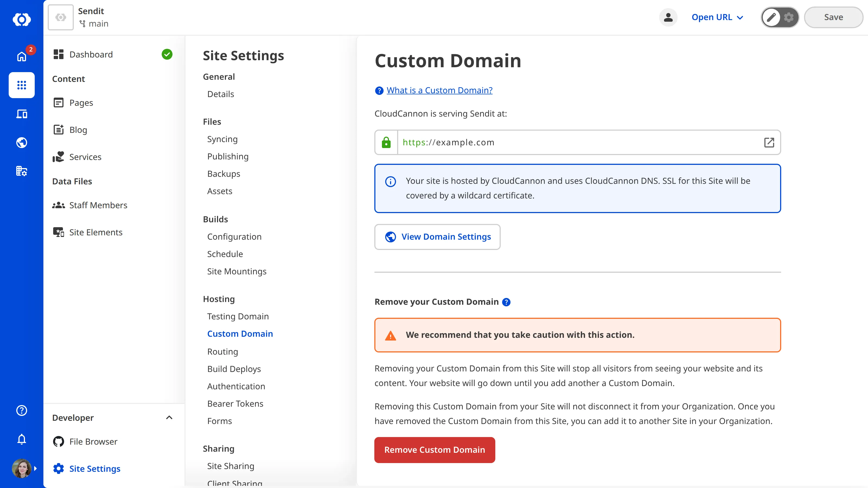
Task: Click the user account icon
Action: click(668, 17)
